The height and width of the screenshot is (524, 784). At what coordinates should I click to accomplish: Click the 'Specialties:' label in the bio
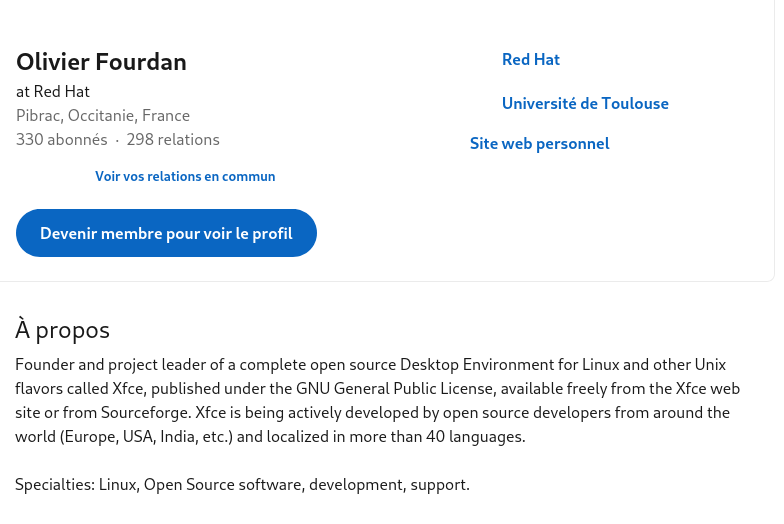click(55, 484)
